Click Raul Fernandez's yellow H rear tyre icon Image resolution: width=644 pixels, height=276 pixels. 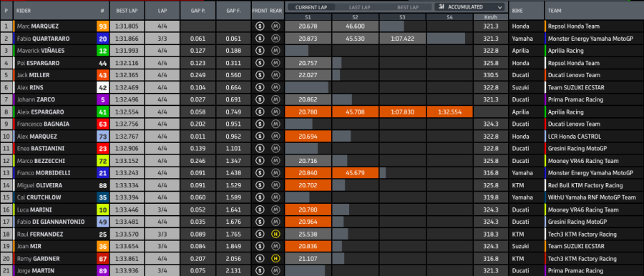point(275,234)
